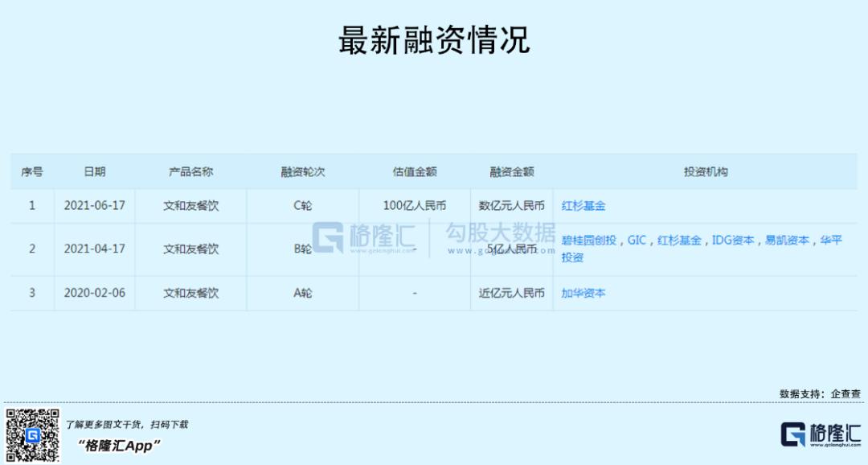Click the 数据支持：企查查 credit text

820,394
